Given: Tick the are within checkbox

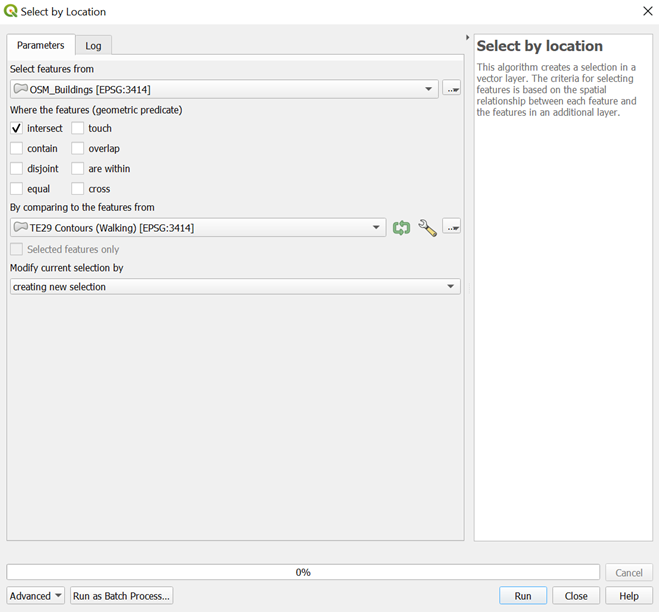Looking at the screenshot, I should [77, 169].
